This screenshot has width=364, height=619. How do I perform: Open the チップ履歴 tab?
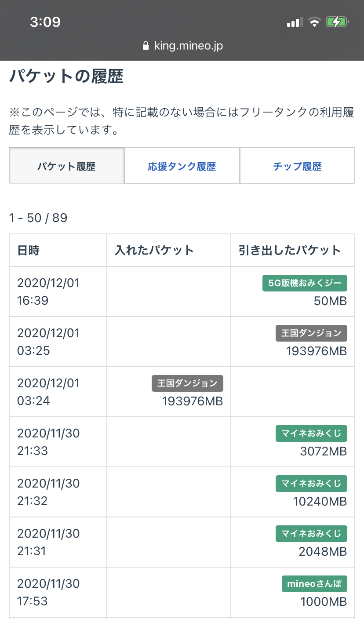pos(297,166)
